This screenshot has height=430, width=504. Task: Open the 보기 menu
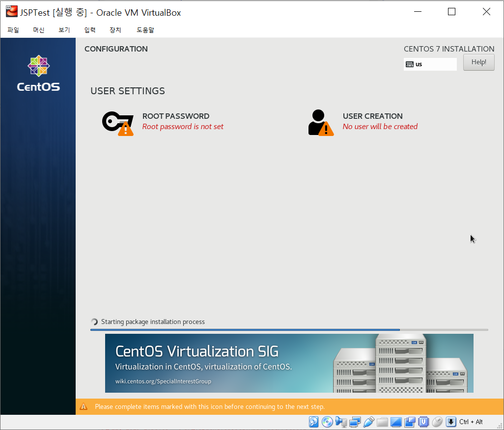64,30
